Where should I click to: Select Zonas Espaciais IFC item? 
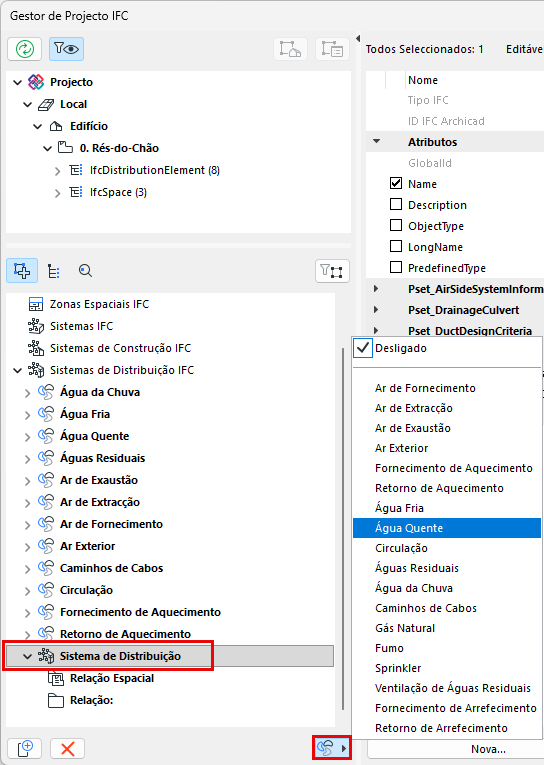[x=99, y=304]
